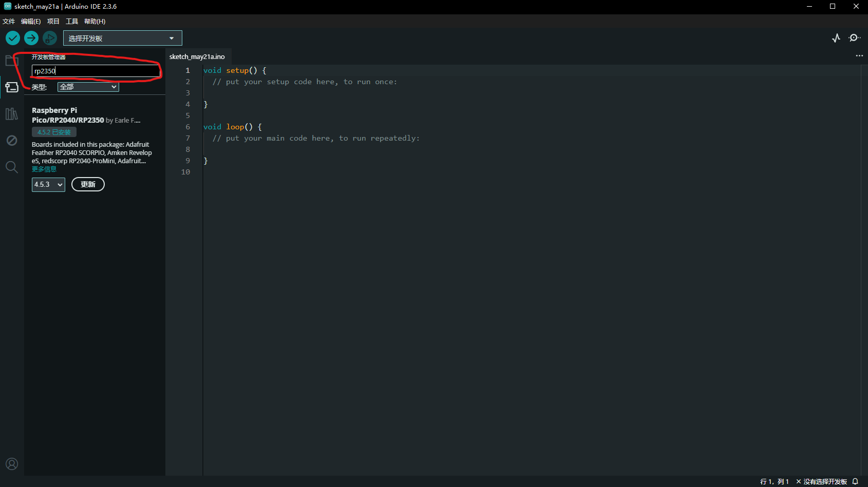Click the editor vertical scrollbar
Image resolution: width=868 pixels, height=487 pixels.
pyautogui.click(x=864, y=269)
